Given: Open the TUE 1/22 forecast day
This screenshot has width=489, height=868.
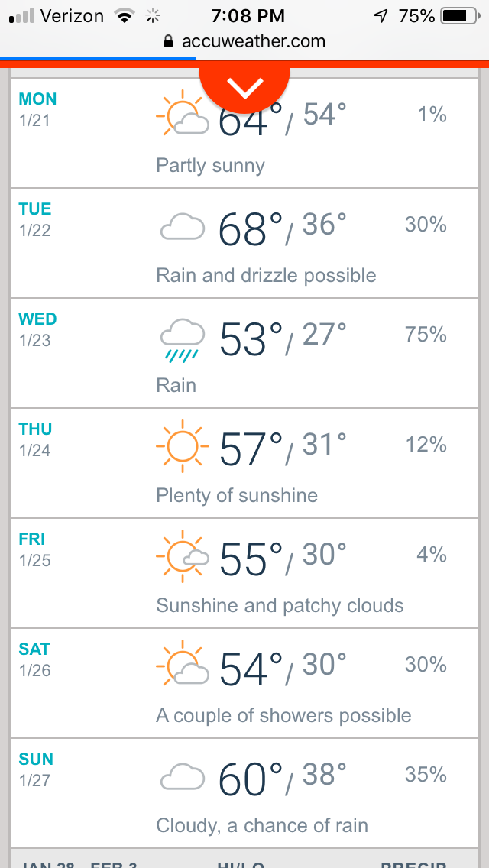Looking at the screenshot, I should [36, 218].
